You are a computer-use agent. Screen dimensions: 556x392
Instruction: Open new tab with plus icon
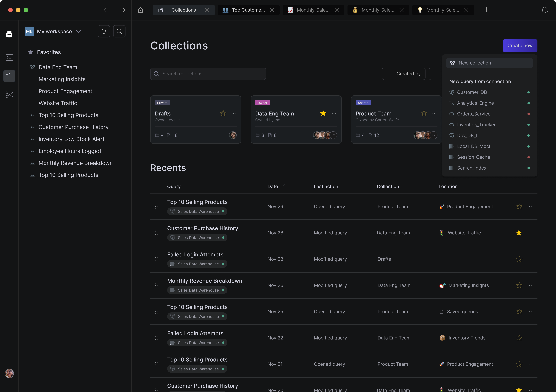(x=486, y=10)
